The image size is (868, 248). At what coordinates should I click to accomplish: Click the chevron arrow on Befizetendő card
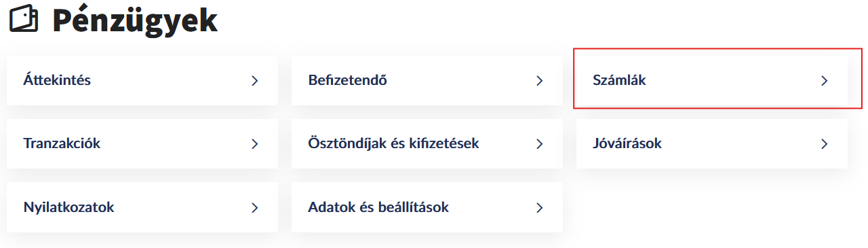point(540,81)
